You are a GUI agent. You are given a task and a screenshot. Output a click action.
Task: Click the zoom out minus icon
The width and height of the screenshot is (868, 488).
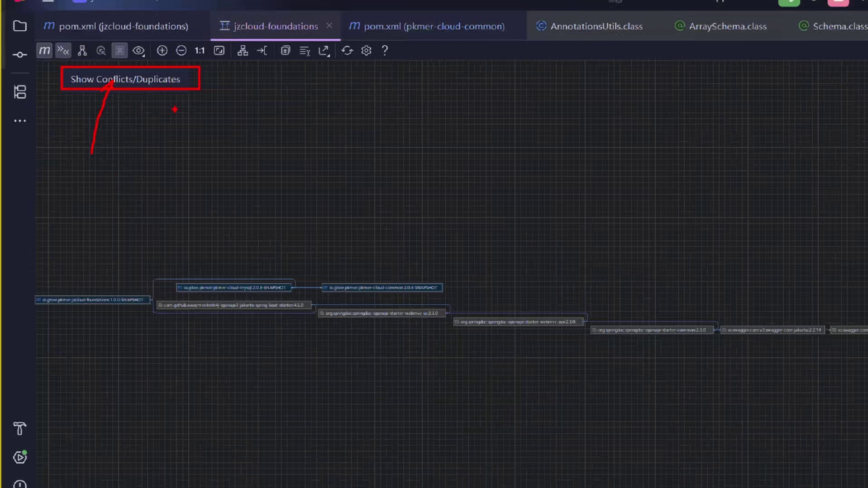coord(181,51)
